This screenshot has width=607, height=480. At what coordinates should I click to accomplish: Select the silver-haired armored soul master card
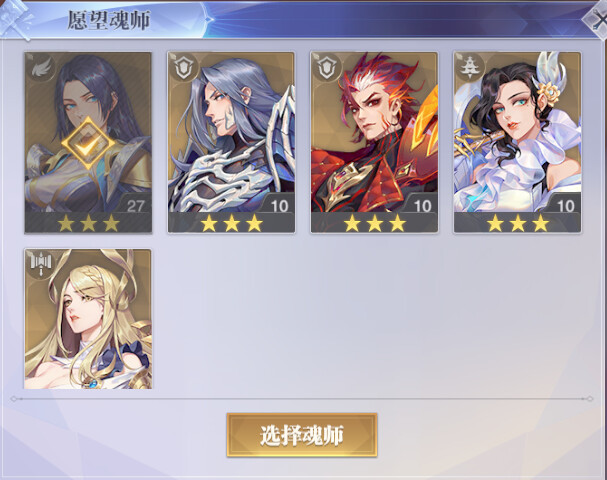[231, 142]
